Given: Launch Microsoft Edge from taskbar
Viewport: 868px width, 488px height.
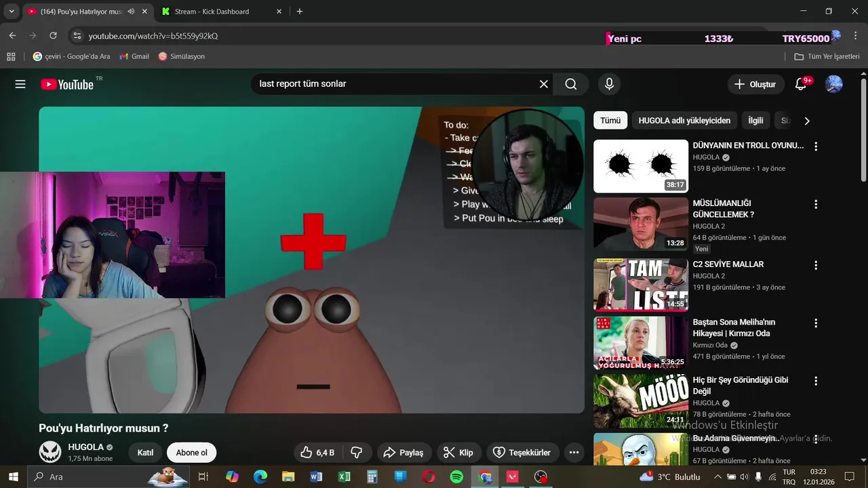Looking at the screenshot, I should tap(260, 476).
